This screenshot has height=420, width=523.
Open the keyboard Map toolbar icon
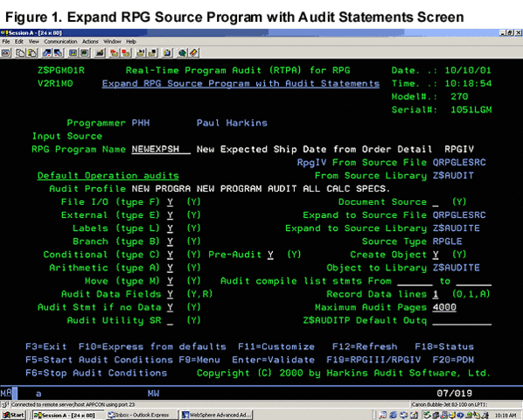click(100, 52)
